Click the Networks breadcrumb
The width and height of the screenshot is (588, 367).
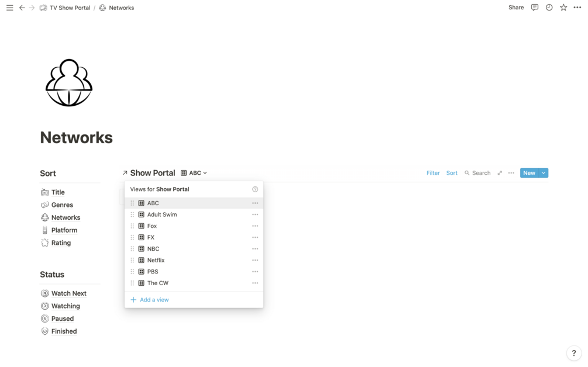point(116,8)
